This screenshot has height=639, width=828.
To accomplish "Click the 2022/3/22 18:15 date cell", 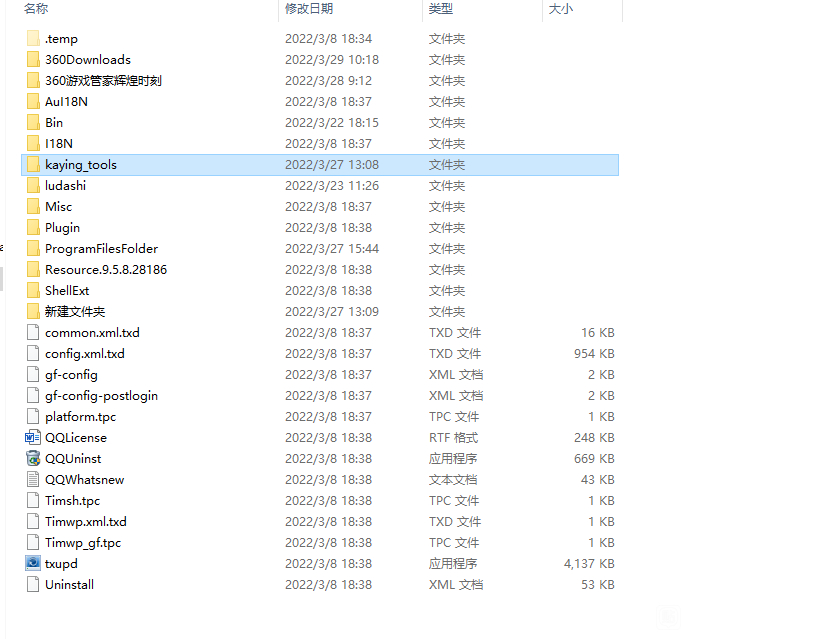I will [x=332, y=123].
